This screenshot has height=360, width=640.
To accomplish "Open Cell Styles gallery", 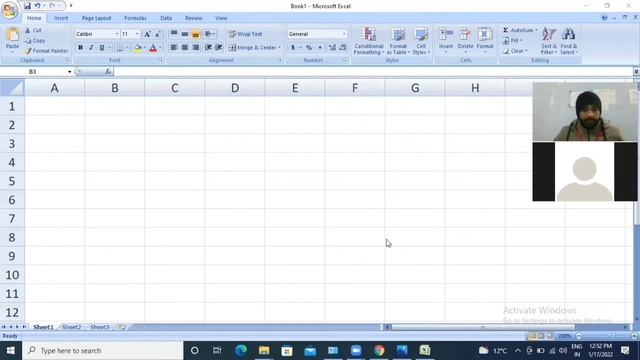I will tap(421, 41).
